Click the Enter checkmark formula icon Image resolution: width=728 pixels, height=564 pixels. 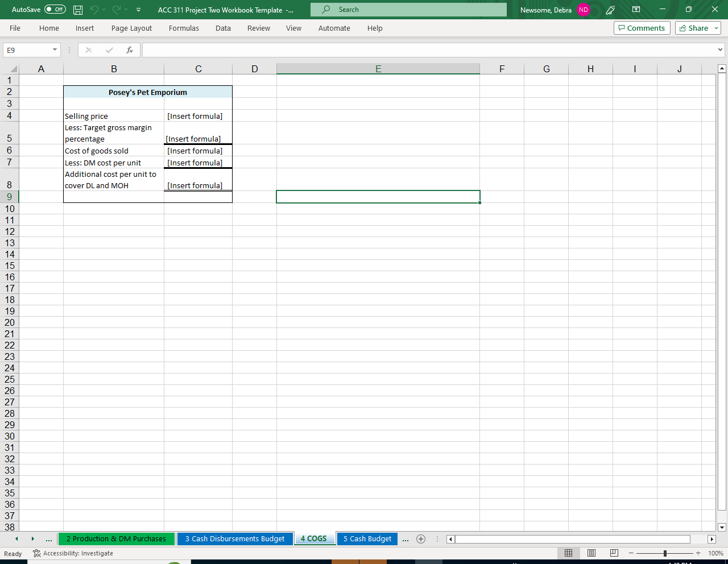[x=109, y=50]
